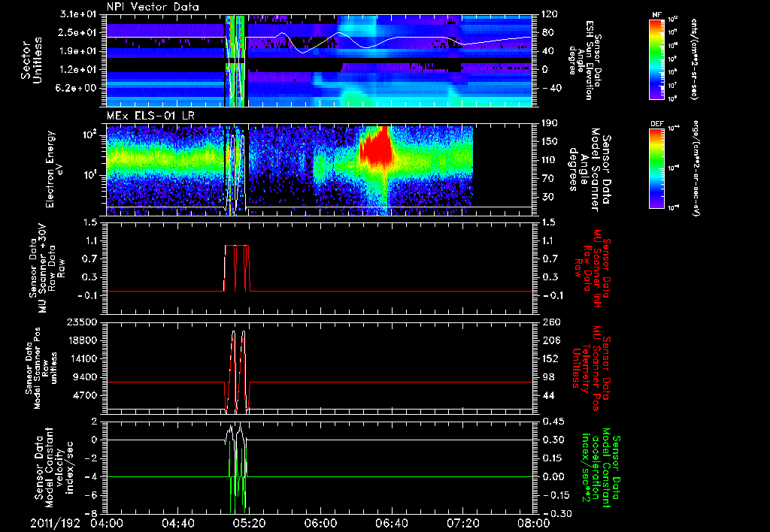Click the 'NPI Vector Data' panel title
The height and width of the screenshot is (532, 770).
click(153, 7)
